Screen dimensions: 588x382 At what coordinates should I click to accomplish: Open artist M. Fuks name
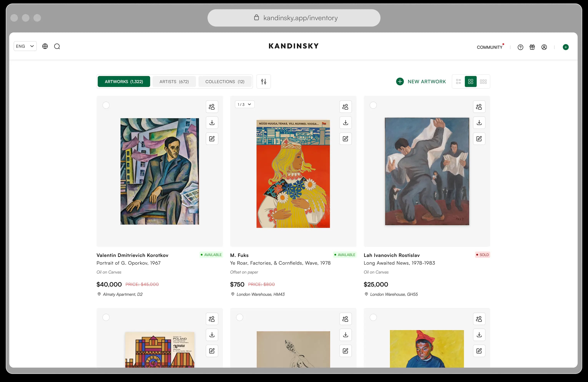pyautogui.click(x=239, y=255)
